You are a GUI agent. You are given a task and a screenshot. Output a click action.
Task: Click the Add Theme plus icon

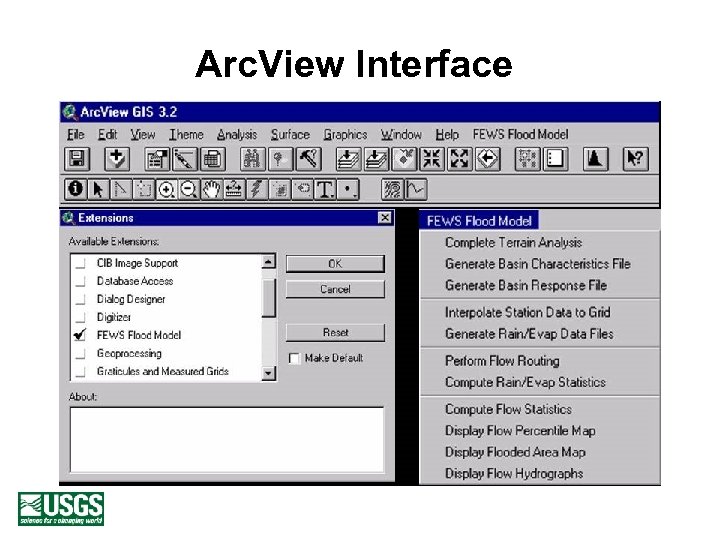coord(117,159)
